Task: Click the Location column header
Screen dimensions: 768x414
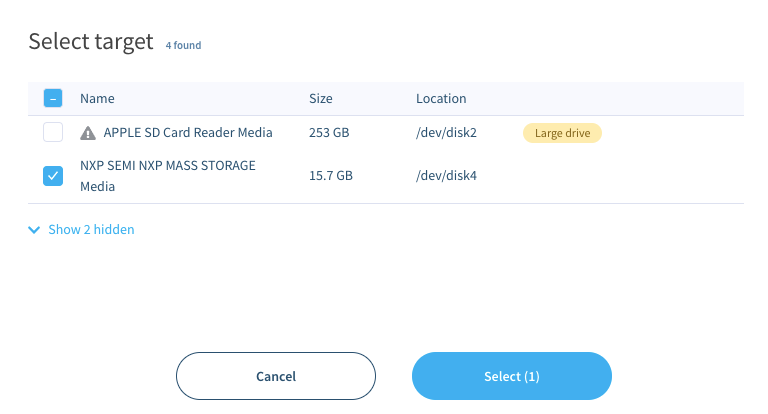Action: 441,99
